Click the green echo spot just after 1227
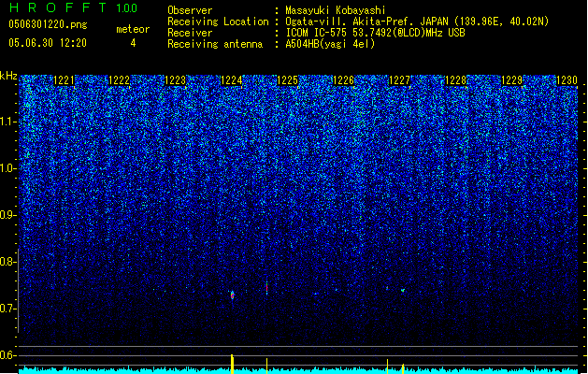Screen dimensions: 588x374 click(x=403, y=291)
